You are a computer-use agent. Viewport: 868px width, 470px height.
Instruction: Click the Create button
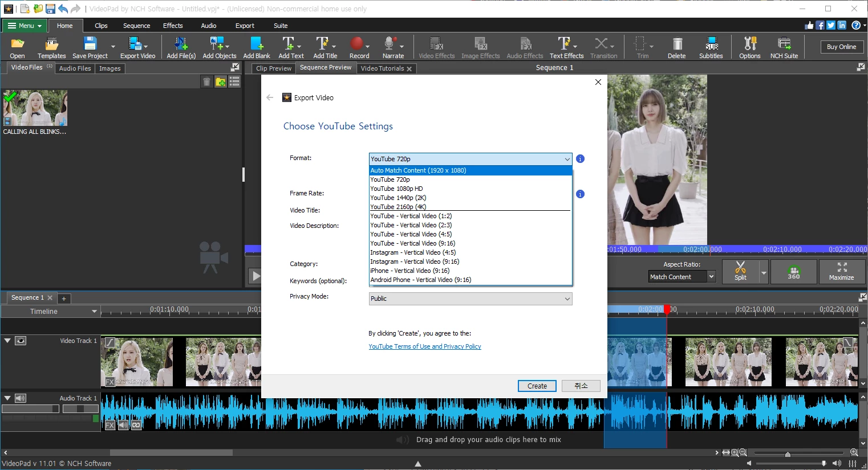point(536,386)
